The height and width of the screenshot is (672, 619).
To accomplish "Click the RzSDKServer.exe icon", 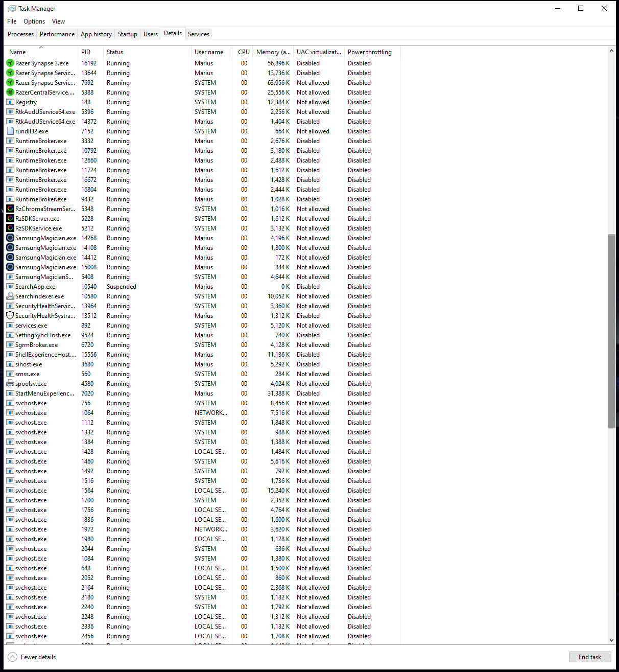I will (10, 219).
